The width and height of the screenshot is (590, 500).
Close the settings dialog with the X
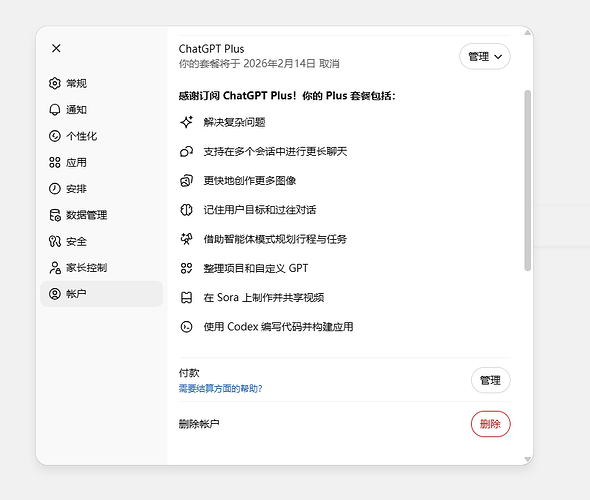56,48
